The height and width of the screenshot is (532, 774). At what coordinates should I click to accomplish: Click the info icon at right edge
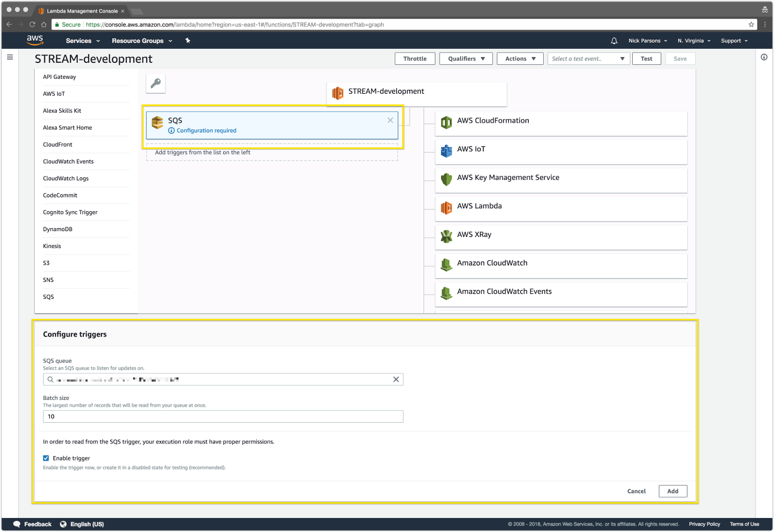pos(764,57)
